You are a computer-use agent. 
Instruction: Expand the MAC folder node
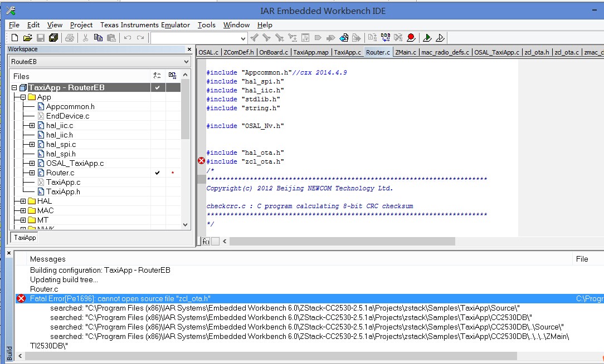23,210
